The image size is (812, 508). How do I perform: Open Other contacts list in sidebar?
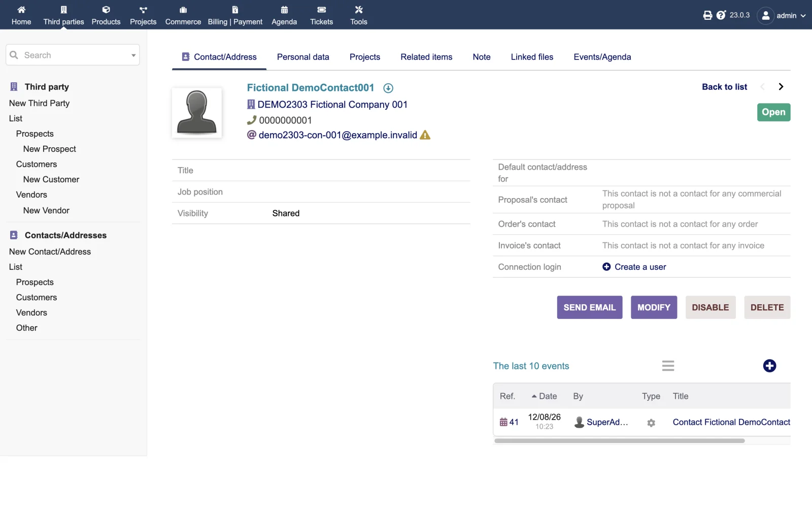pos(27,328)
